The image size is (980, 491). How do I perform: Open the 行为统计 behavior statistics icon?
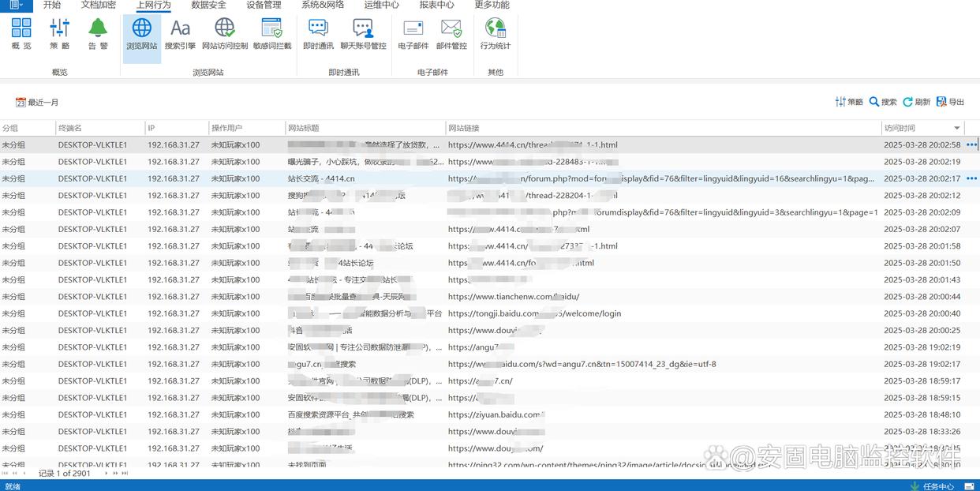point(496,33)
